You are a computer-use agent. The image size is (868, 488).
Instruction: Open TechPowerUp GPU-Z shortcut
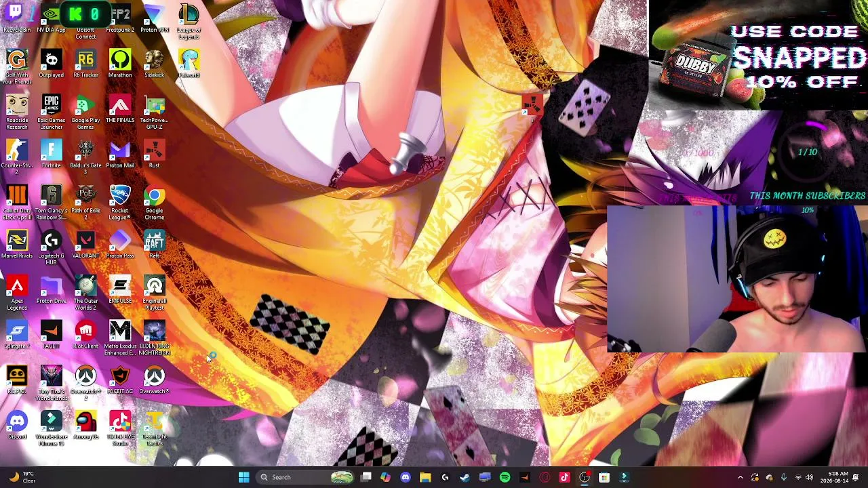(155, 112)
